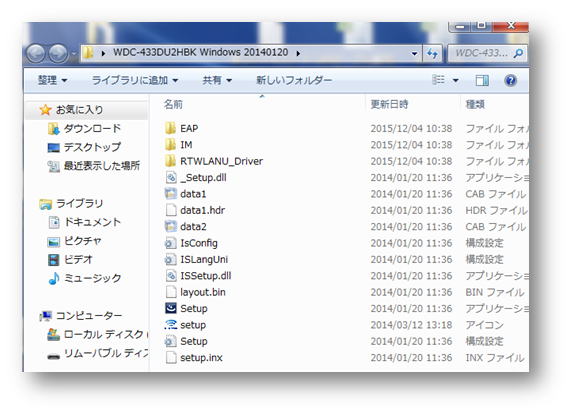This screenshot has height=414, width=571.
Task: Select the layout.bin file icon
Action: tap(171, 292)
